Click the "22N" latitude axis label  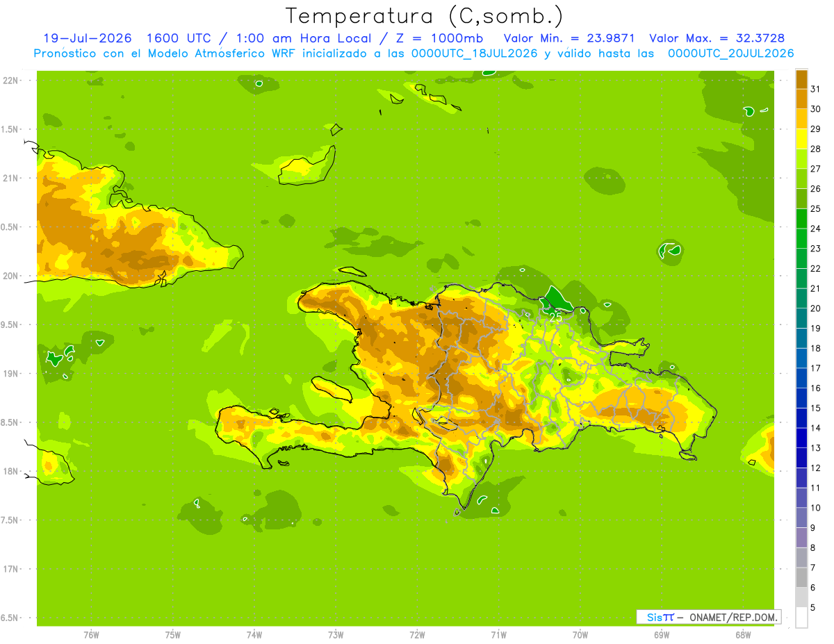tap(10, 81)
